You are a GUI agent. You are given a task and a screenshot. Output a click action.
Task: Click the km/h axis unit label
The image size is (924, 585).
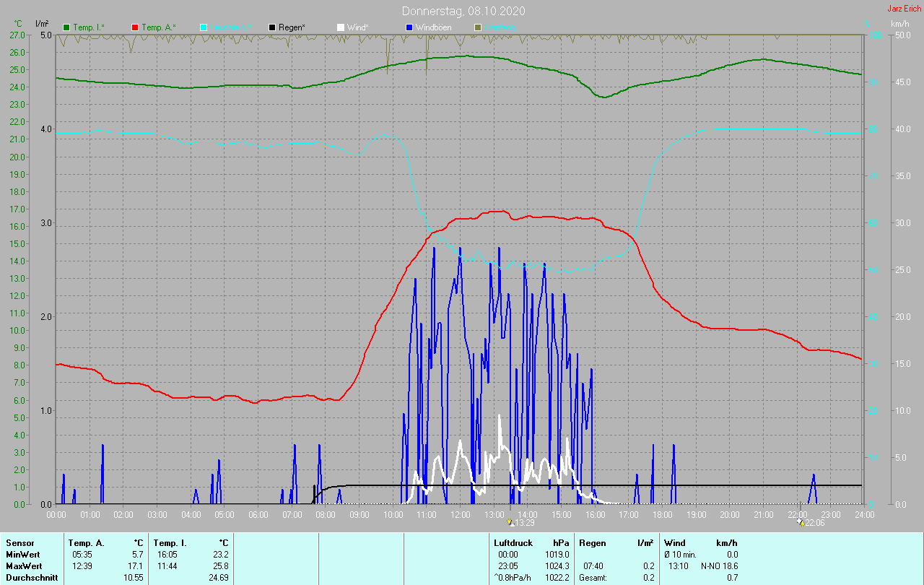[899, 24]
